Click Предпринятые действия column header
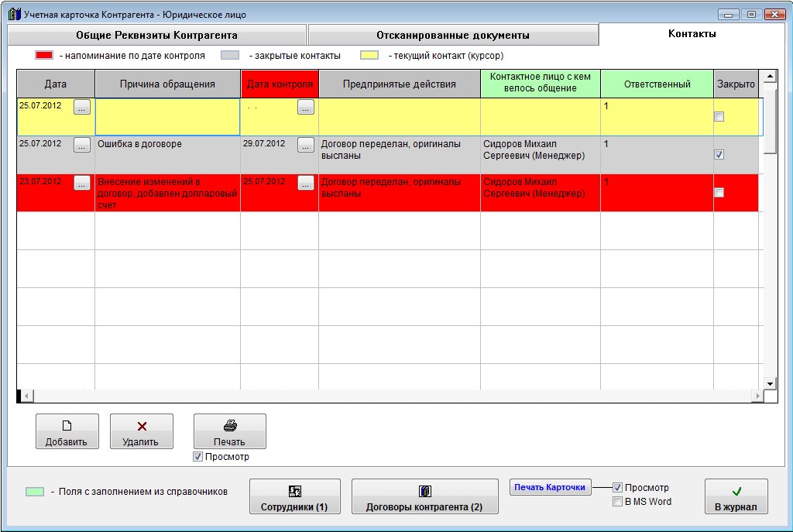This screenshot has width=793, height=532. pos(400,84)
